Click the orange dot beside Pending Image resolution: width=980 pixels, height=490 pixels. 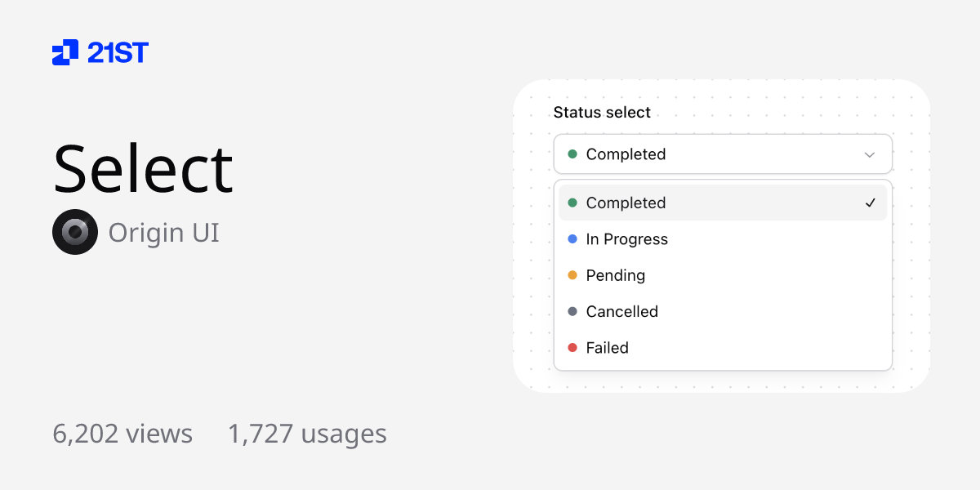tap(572, 275)
